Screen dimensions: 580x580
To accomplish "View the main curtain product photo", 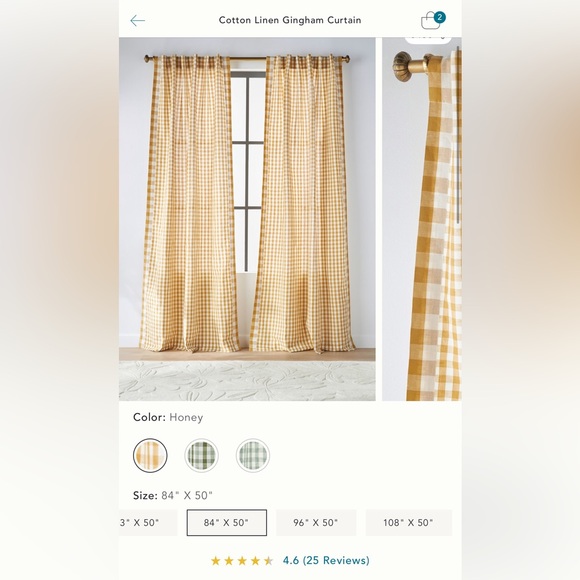I will pyautogui.click(x=247, y=219).
